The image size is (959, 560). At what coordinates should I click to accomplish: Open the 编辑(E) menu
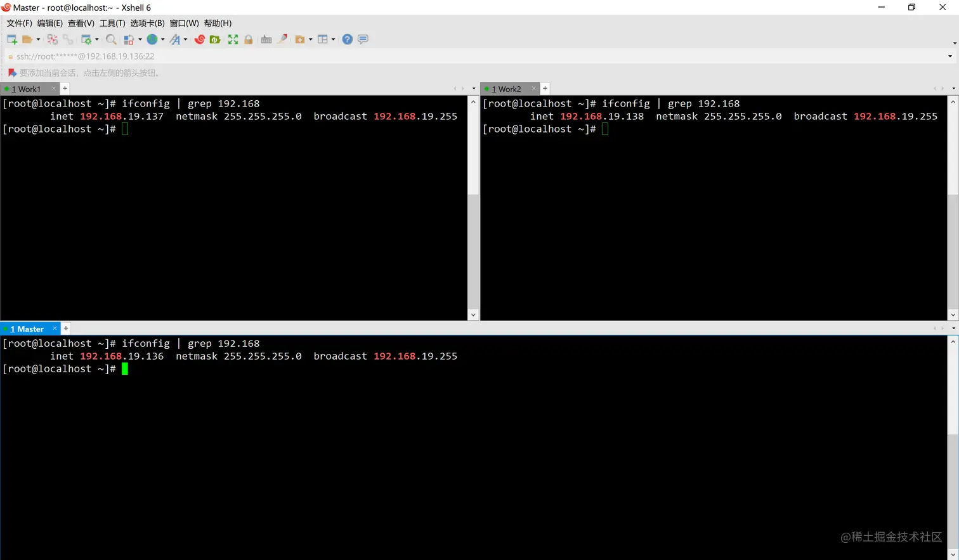pos(49,23)
